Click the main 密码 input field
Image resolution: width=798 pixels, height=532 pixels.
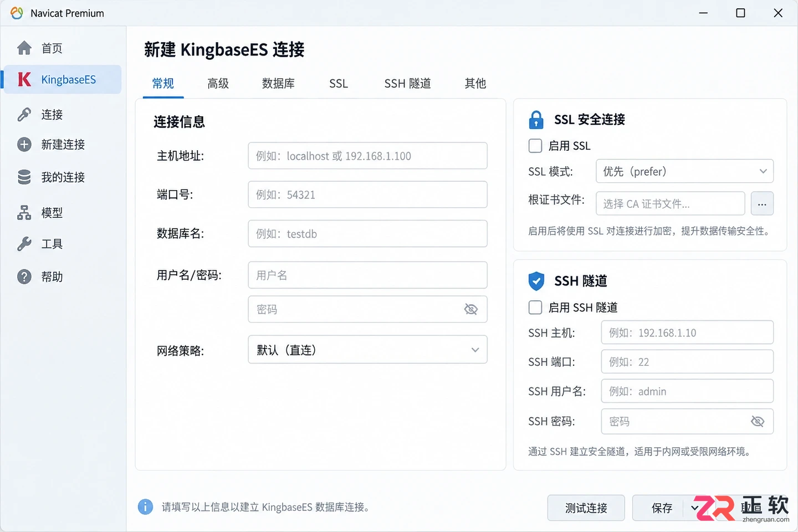coord(367,309)
